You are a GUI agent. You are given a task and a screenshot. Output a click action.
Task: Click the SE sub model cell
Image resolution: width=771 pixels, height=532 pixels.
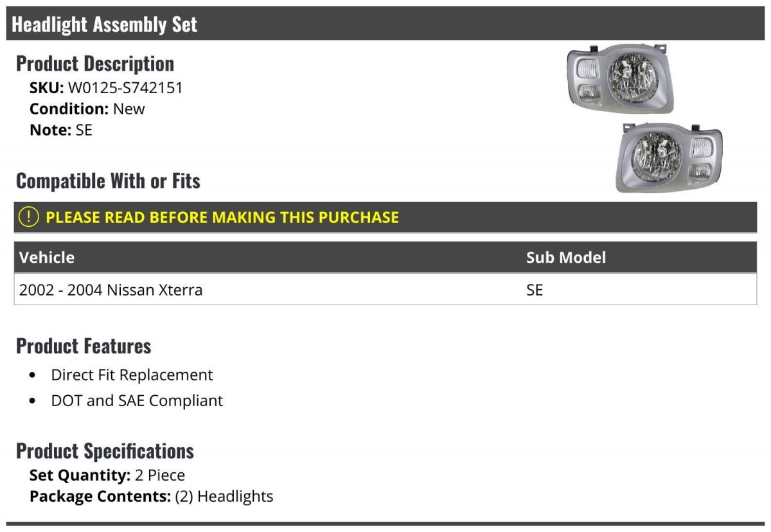535,290
